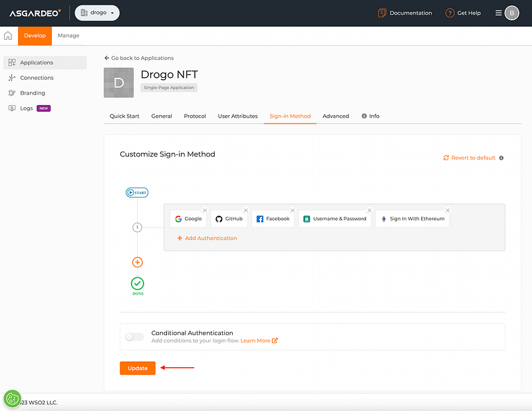Open the hamburger menu icon
Image resolution: width=532 pixels, height=411 pixels.
[x=498, y=13]
